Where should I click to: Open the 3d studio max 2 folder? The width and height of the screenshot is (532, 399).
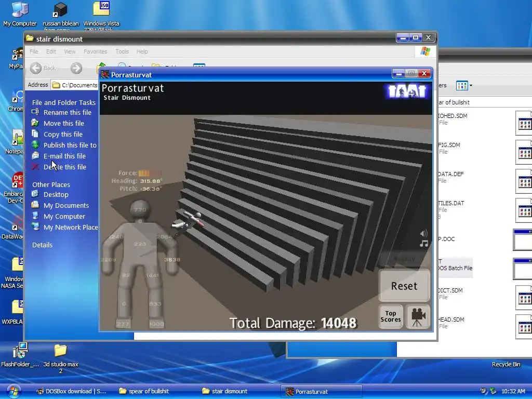pos(61,358)
